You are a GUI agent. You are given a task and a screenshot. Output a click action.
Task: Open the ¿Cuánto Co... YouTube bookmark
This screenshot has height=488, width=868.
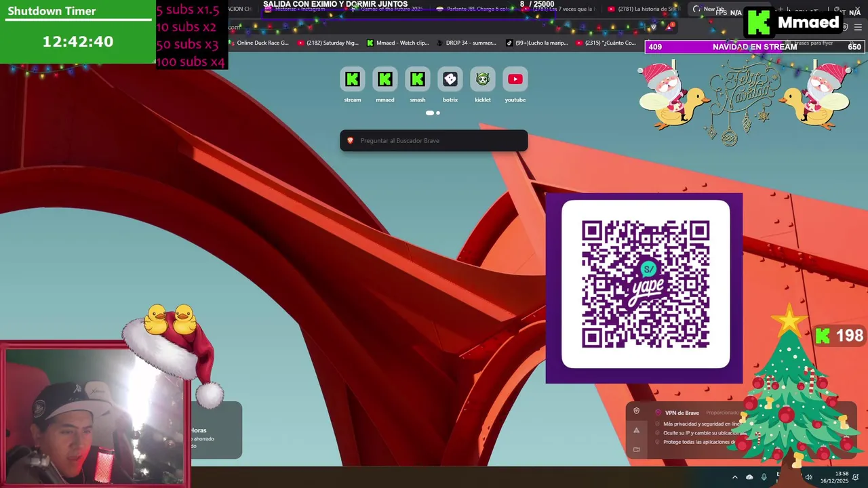pyautogui.click(x=606, y=43)
